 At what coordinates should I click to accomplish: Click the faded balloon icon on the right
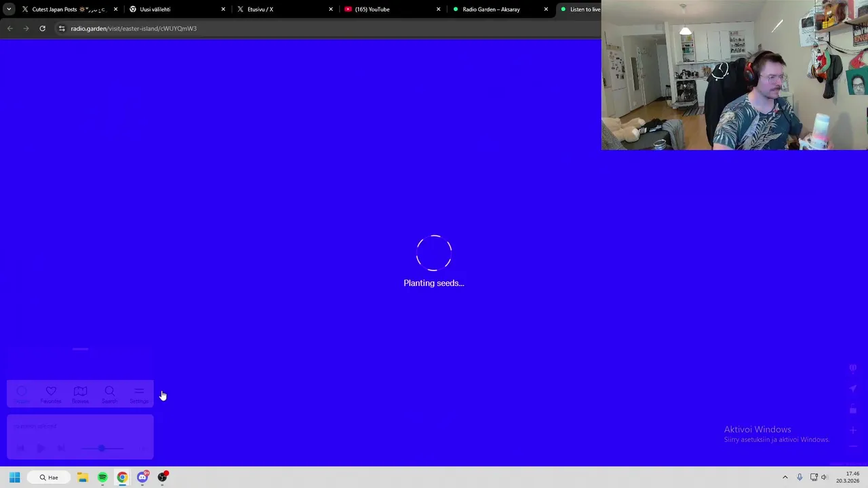click(x=853, y=368)
